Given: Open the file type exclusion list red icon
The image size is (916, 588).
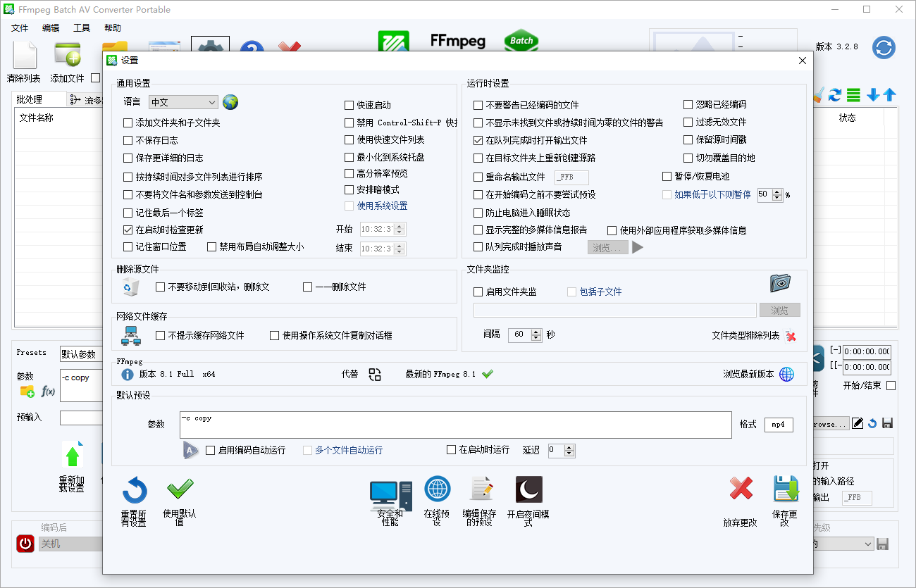Looking at the screenshot, I should click(791, 336).
